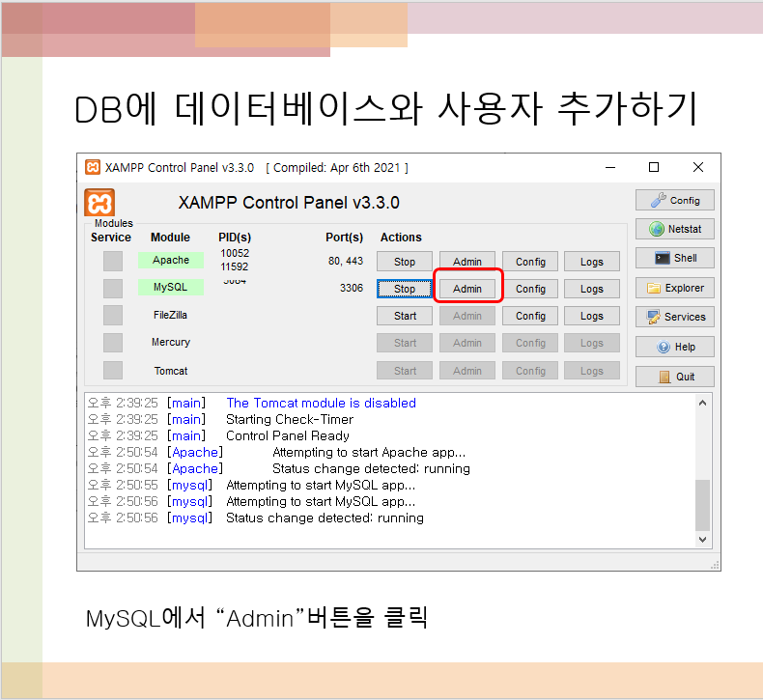Start the FileZilla module
This screenshot has height=700, width=763.
(x=405, y=316)
